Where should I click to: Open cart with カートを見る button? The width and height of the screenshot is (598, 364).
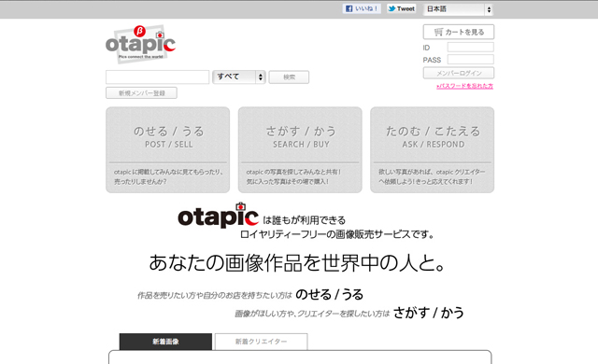pos(459,32)
